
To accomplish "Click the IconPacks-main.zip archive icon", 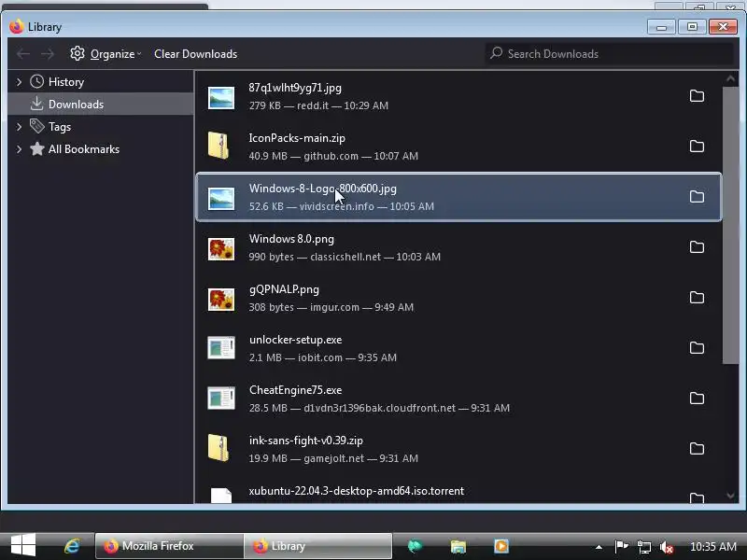I will click(219, 146).
